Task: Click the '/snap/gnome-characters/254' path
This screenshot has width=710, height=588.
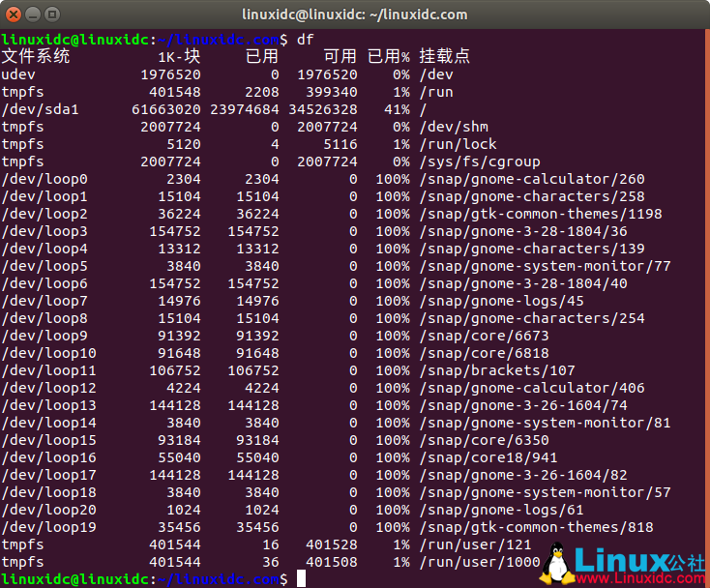Action: point(532,318)
